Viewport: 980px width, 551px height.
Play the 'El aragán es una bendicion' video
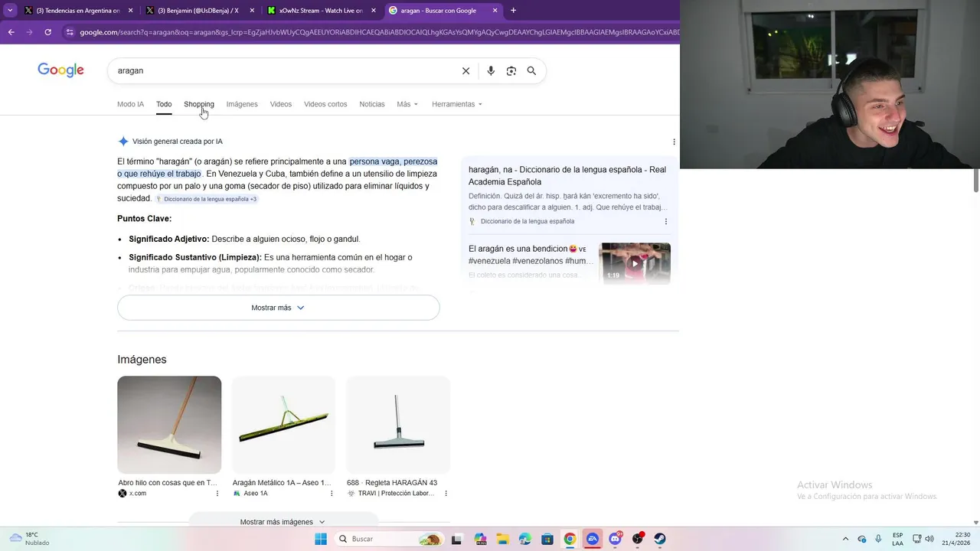point(635,263)
